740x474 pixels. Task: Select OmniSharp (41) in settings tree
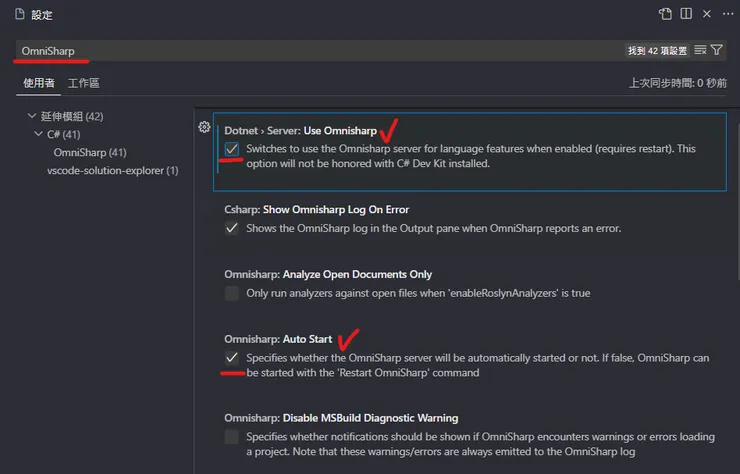click(89, 152)
